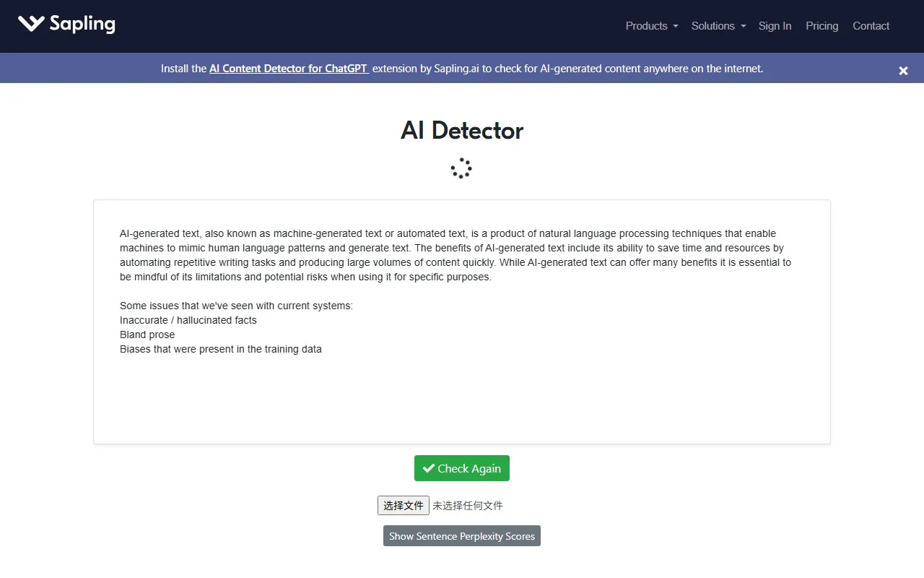Click the Show Sentence Perplexity Scores button
The width and height of the screenshot is (924, 578).
pos(461,535)
